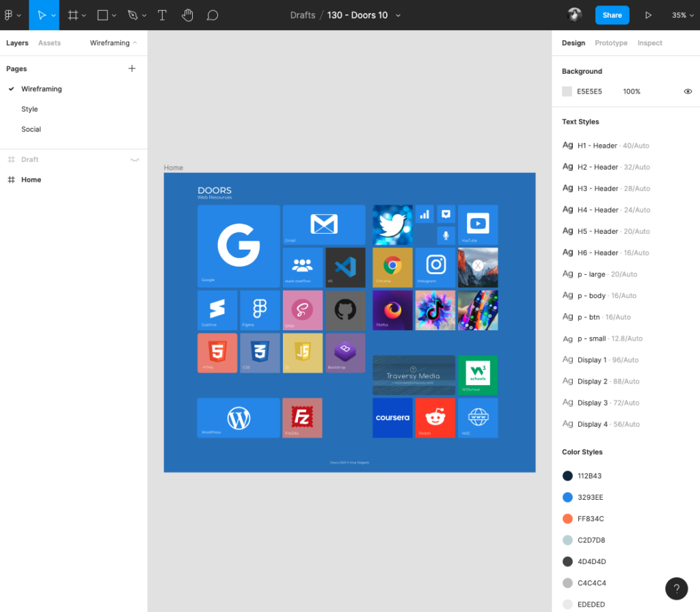Screen dimensions: 700x612
Task: Click the Chrome tile
Action: point(392,267)
